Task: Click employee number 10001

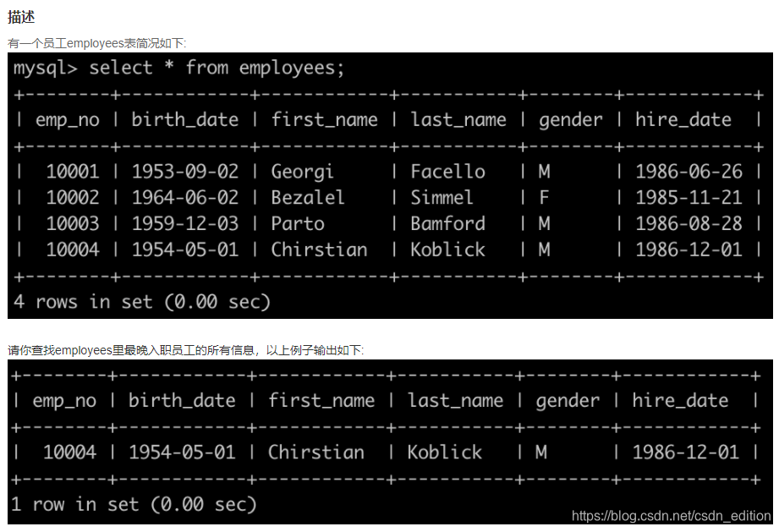Action: click(73, 172)
